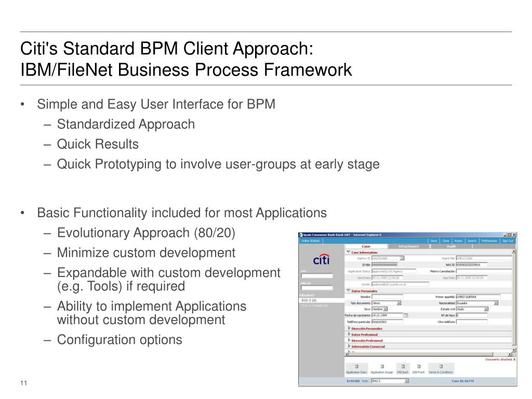Switch to the Case tab
The height and width of the screenshot is (399, 532).
coord(366,246)
